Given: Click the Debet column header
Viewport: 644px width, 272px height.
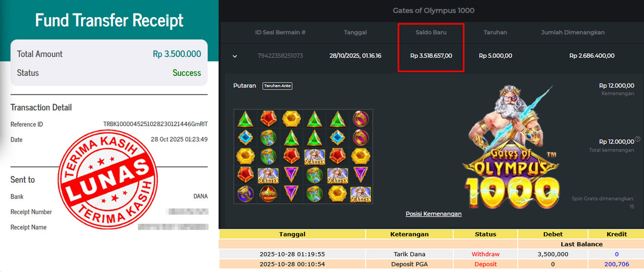Looking at the screenshot, I should click(553, 234).
